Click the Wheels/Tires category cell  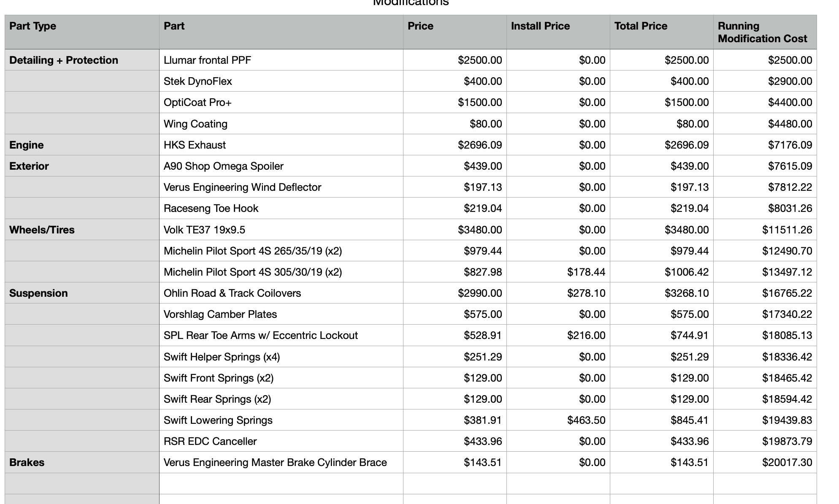(82, 230)
